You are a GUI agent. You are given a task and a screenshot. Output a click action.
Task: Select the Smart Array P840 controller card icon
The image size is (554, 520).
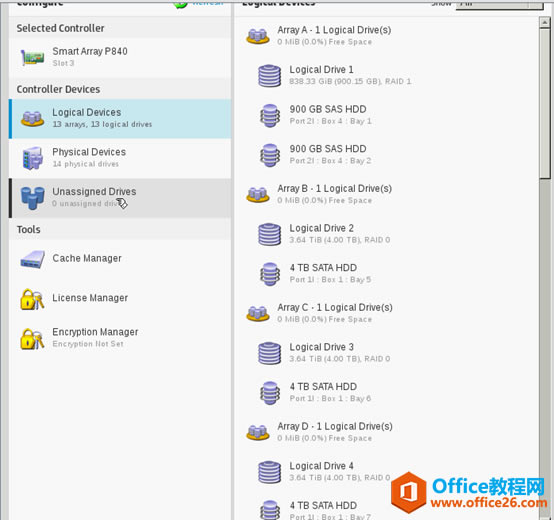(x=32, y=57)
